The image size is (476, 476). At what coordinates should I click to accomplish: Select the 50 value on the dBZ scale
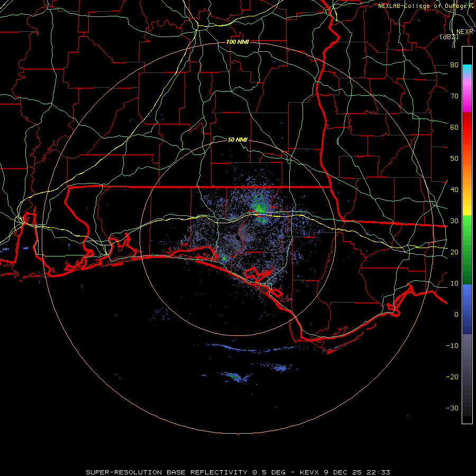[x=454, y=159]
